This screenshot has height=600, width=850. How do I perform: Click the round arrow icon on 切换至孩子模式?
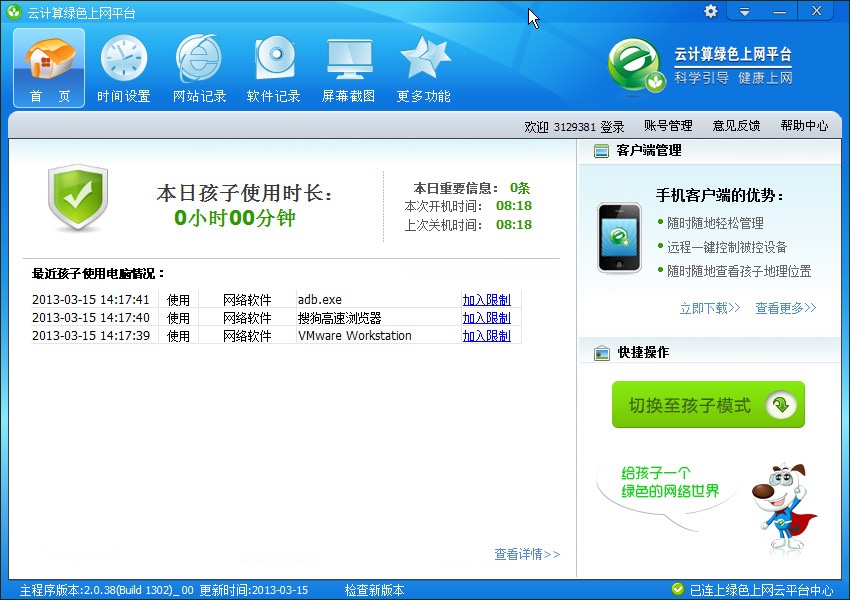point(781,404)
